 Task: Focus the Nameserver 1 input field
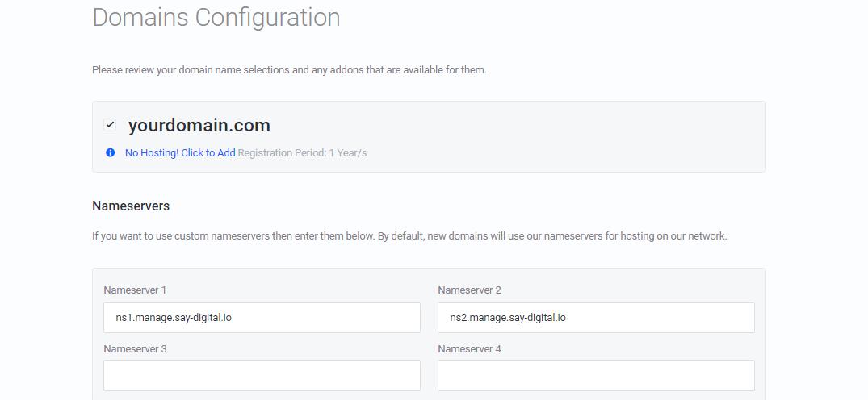click(x=262, y=318)
